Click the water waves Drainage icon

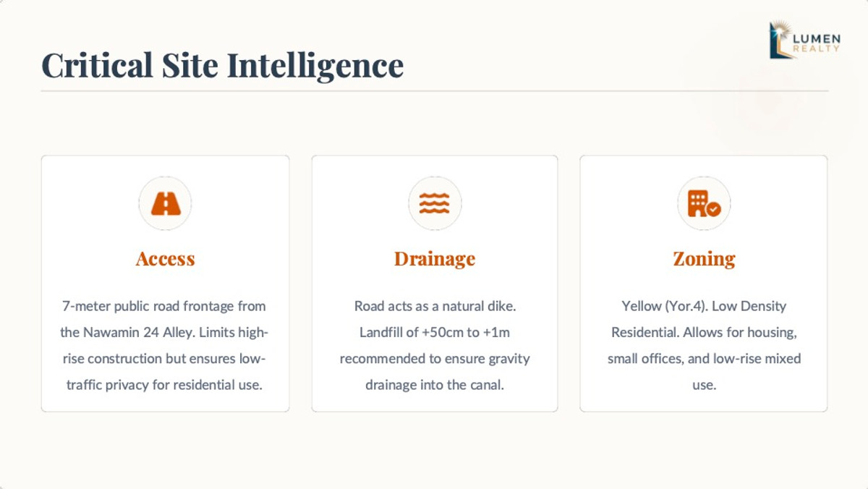(x=435, y=204)
